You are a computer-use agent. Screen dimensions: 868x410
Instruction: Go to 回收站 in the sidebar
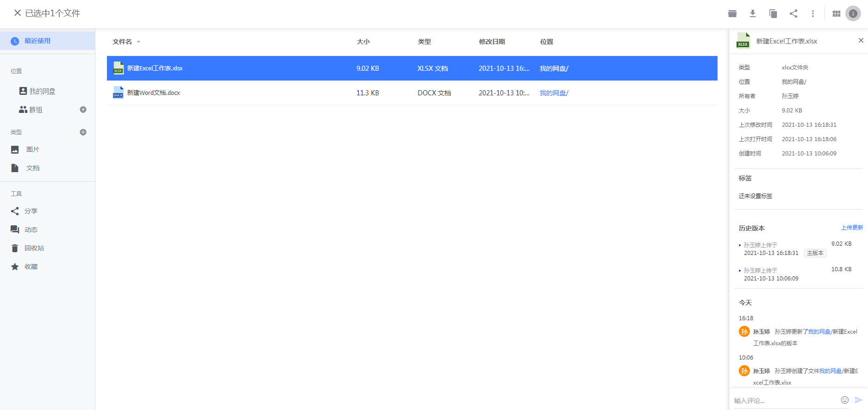pos(34,248)
